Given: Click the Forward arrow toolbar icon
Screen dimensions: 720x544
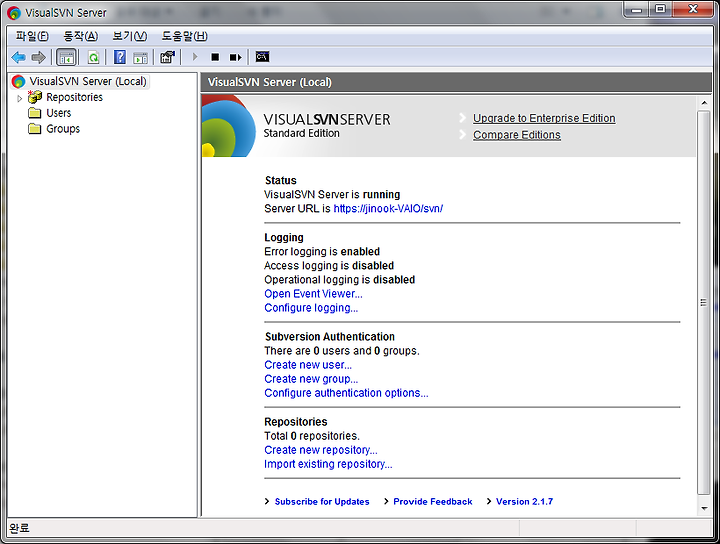Looking at the screenshot, I should click(39, 57).
